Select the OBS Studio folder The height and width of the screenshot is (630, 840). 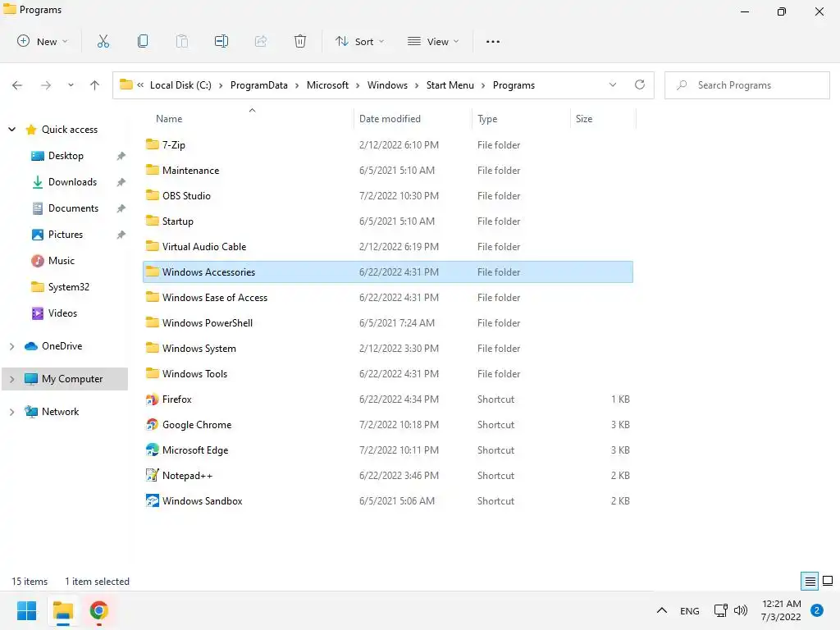click(388, 195)
